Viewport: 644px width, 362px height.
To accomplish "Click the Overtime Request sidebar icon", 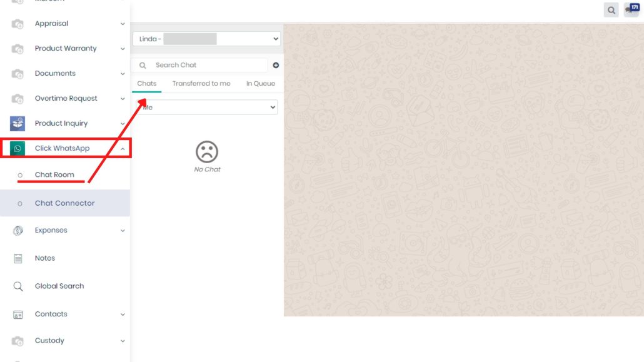I will click(x=18, y=99).
